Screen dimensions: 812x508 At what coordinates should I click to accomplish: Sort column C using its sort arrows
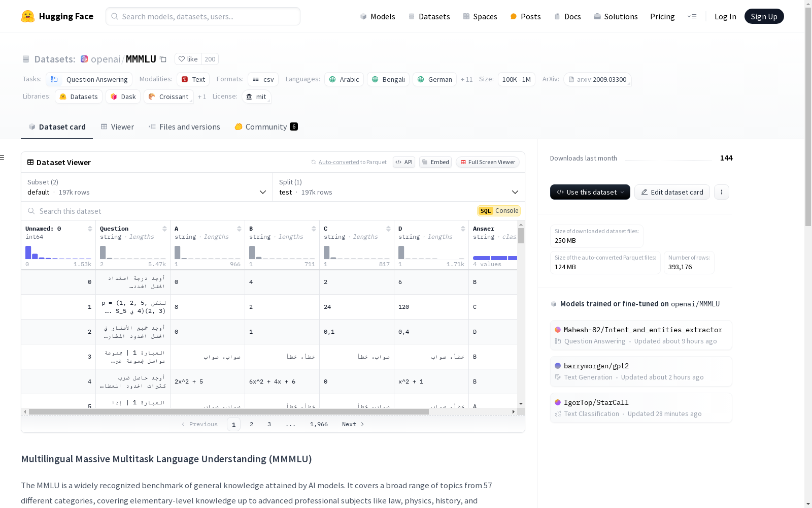[x=388, y=229]
